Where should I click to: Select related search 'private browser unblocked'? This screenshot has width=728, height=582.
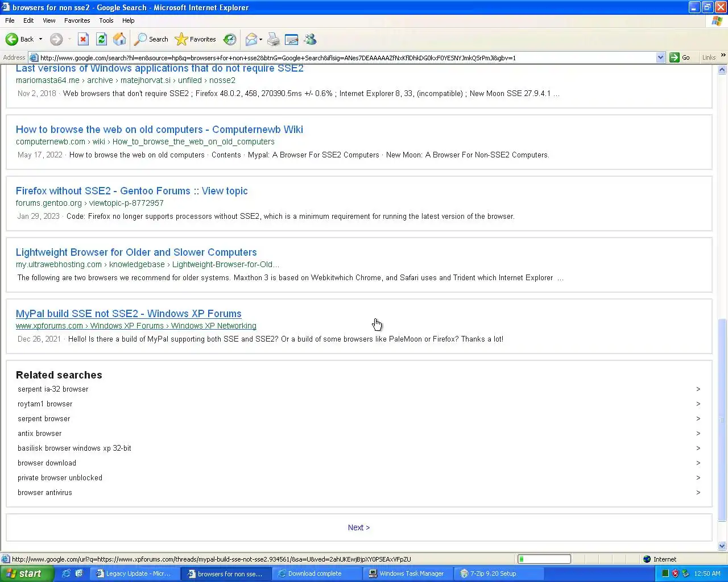[60, 478]
